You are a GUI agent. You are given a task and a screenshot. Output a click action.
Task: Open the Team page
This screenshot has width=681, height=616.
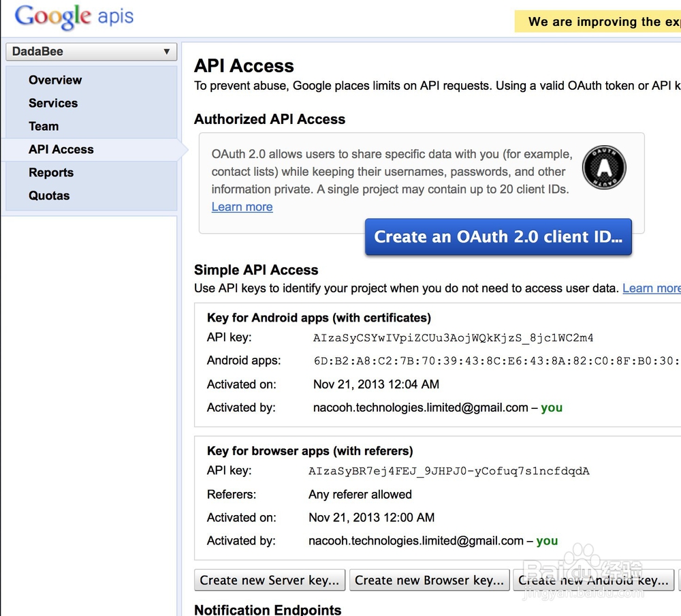pos(44,126)
